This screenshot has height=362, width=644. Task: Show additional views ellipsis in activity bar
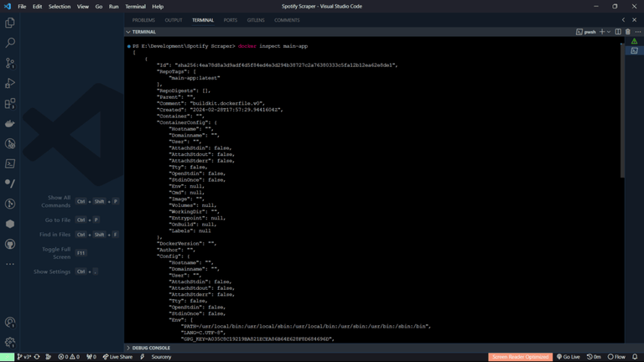(x=10, y=264)
